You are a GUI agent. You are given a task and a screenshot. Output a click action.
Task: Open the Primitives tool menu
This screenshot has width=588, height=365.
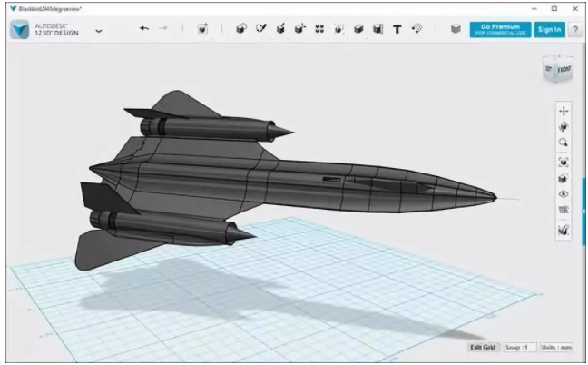[x=241, y=29]
